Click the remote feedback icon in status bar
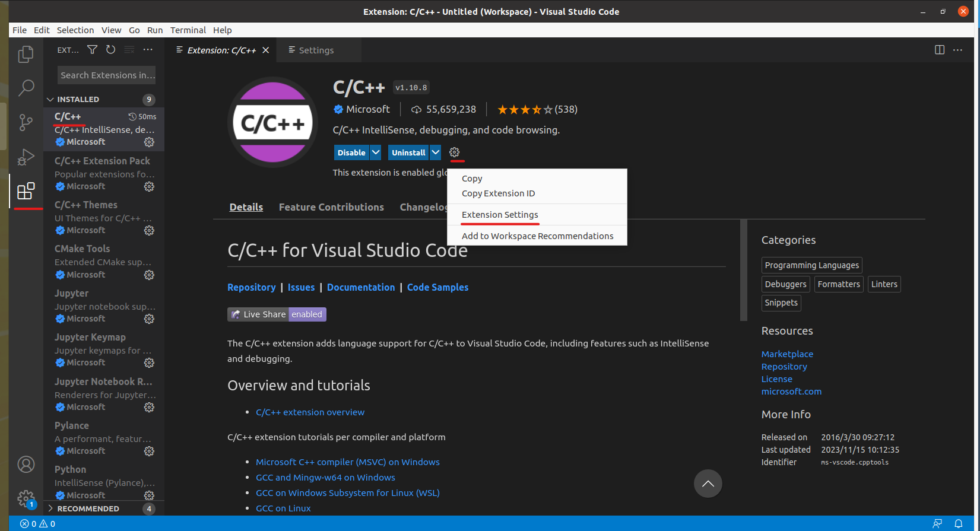Image resolution: width=980 pixels, height=531 pixels. click(937, 523)
